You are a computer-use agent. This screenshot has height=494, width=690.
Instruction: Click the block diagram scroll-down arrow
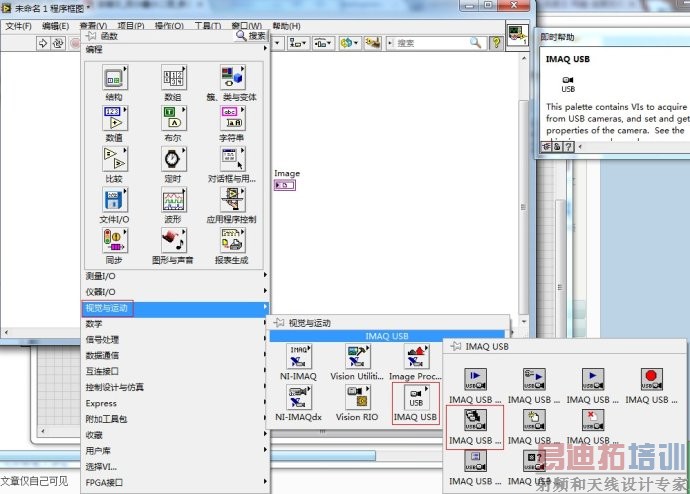[523, 322]
